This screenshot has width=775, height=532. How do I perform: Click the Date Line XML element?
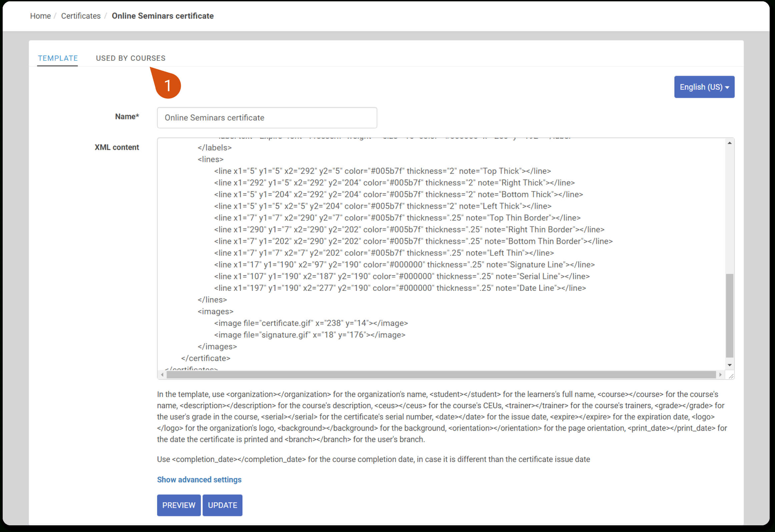[388, 288]
